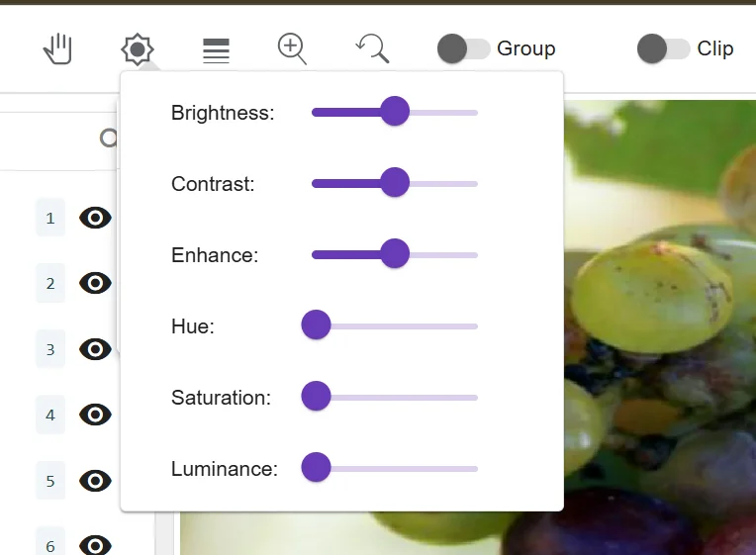756x555 pixels.
Task: Select the number 5 badge in list
Action: (50, 481)
